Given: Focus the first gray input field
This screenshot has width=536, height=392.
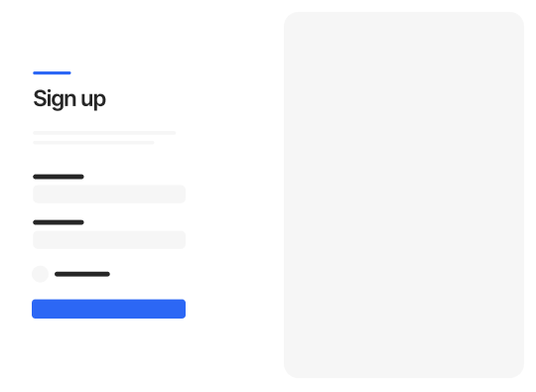Looking at the screenshot, I should pyautogui.click(x=109, y=195).
